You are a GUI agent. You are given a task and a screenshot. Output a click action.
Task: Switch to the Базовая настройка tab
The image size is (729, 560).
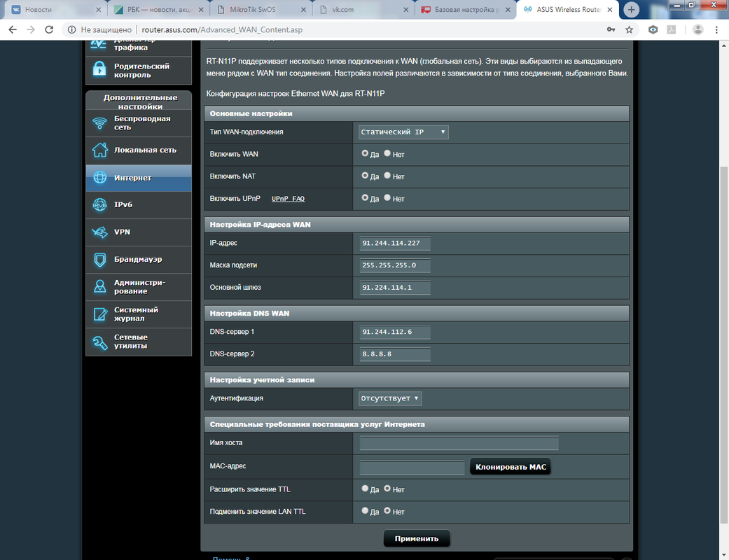pos(465,9)
